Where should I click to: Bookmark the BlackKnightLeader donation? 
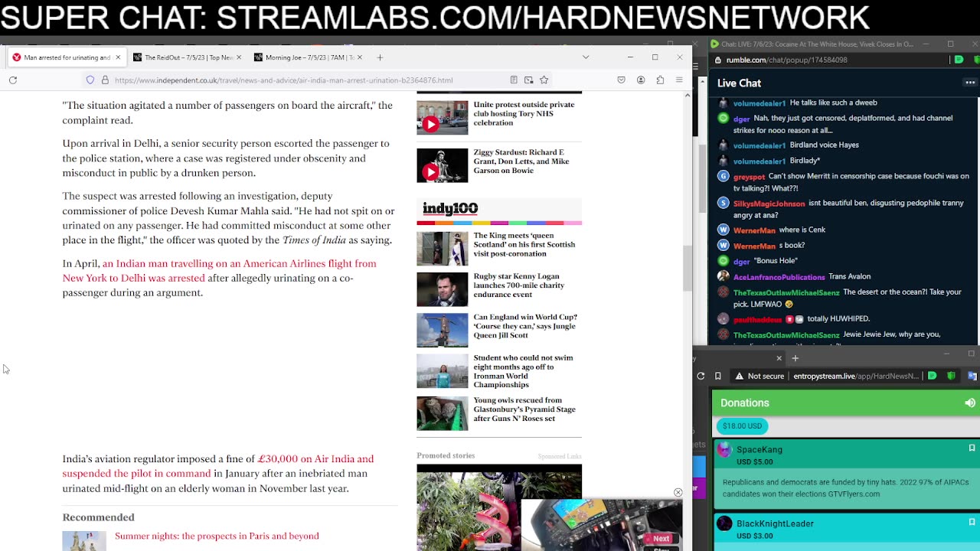tap(972, 522)
